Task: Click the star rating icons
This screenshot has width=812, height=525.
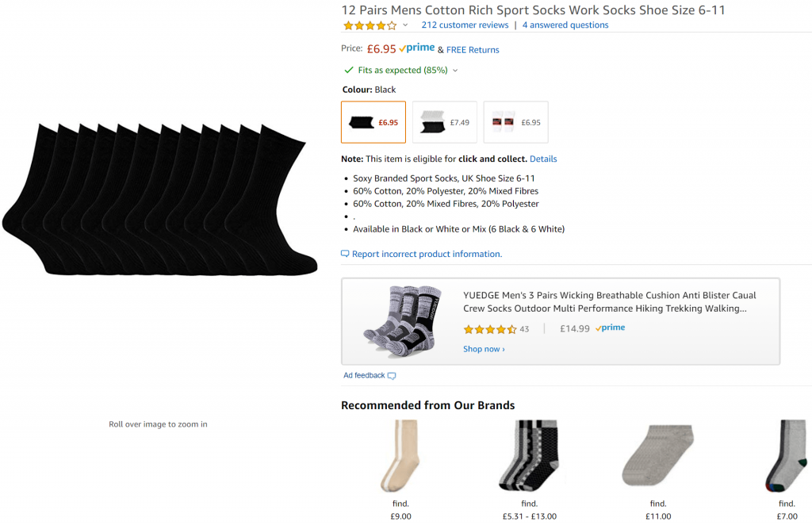Action: click(370, 25)
